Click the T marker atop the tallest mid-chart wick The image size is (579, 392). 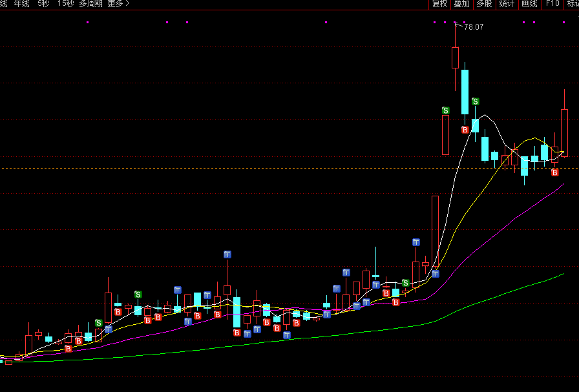tap(227, 254)
